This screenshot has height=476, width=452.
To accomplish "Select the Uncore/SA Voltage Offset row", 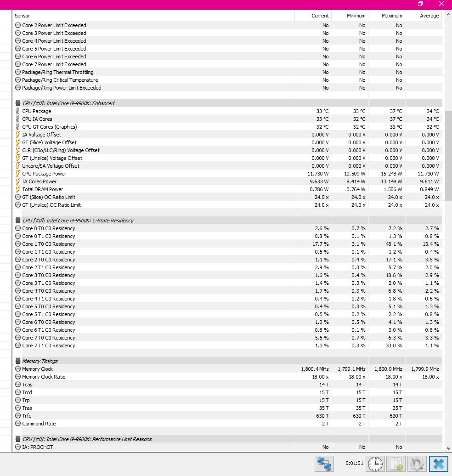I will 227,166.
